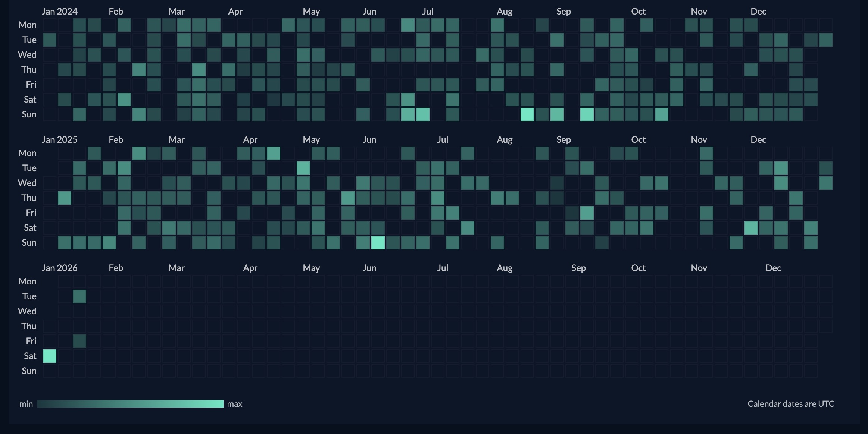Screen dimensions: 868x434
Task: Click the 'Mon' row label of the 2026 calendar
Action: (28, 282)
